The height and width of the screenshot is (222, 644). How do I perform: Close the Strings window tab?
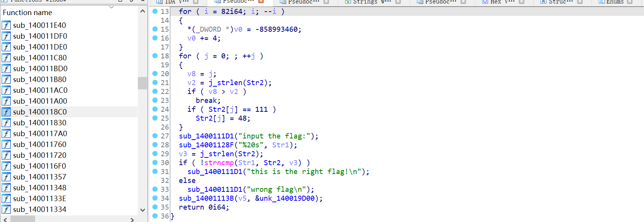(398, 2)
